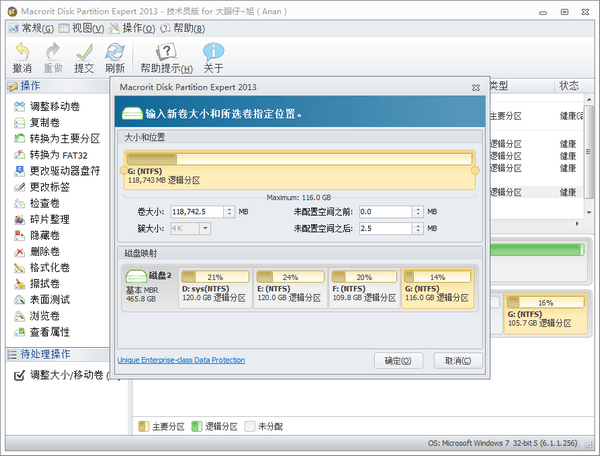This screenshot has width=600, height=456.
Task: Click unallocated space before (未配置空间之前) spinner
Action: (418, 212)
